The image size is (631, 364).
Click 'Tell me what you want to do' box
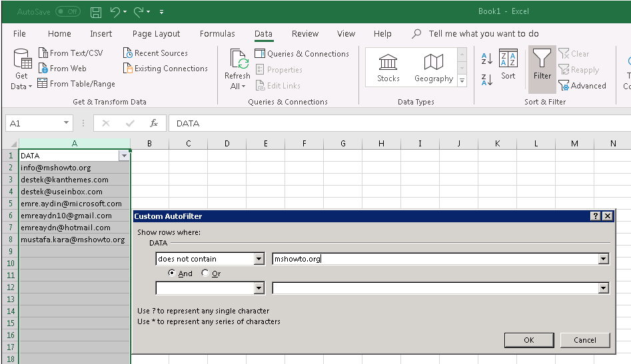pyautogui.click(x=483, y=34)
